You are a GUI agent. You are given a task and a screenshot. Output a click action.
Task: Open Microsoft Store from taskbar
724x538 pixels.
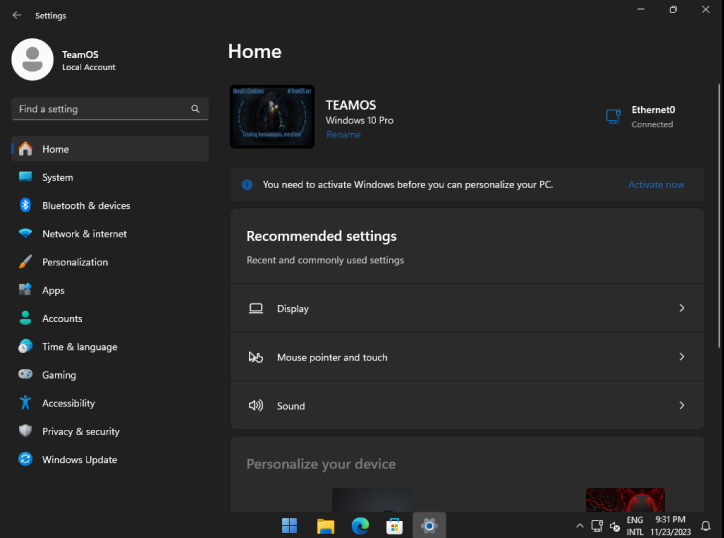(394, 525)
